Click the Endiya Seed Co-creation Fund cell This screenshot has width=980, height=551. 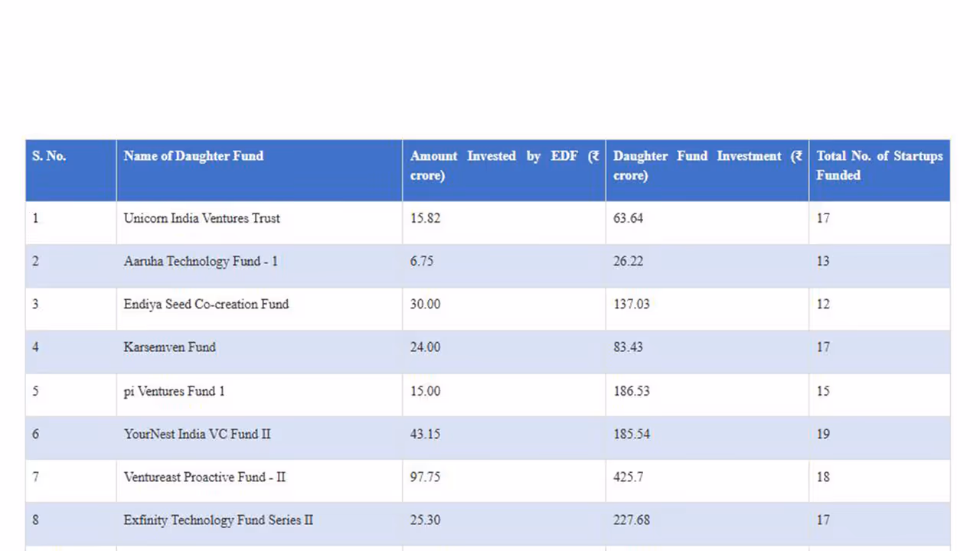(x=206, y=304)
